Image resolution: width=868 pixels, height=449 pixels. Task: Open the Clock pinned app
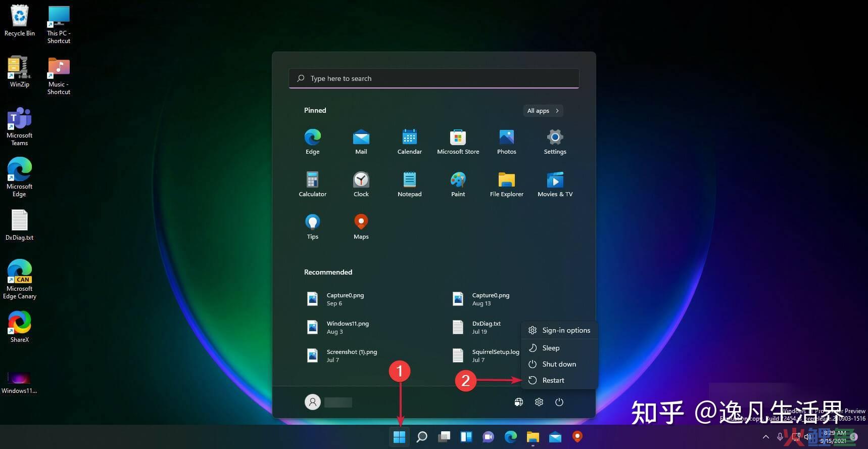361,184
